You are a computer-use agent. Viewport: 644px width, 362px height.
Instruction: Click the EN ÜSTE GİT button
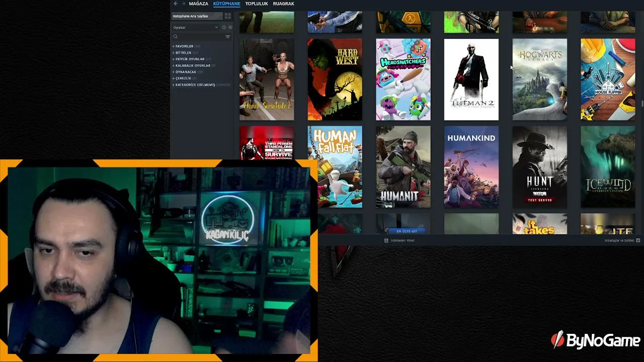coord(407,231)
